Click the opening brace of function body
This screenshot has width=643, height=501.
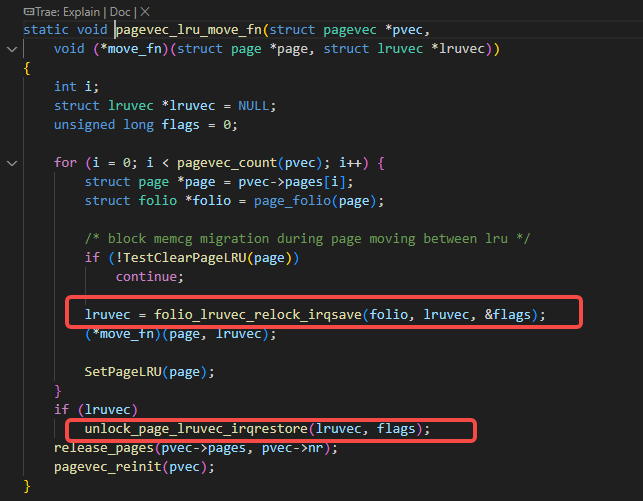click(x=27, y=68)
